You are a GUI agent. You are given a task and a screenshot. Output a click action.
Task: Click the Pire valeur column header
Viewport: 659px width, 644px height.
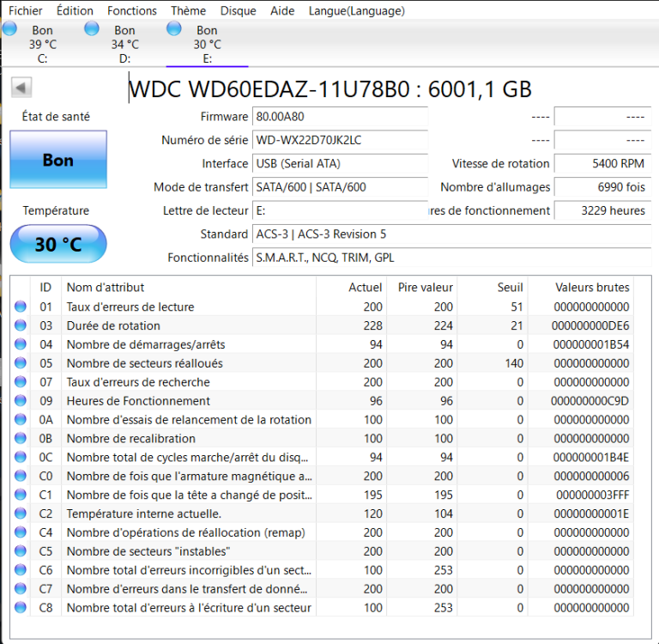point(422,288)
